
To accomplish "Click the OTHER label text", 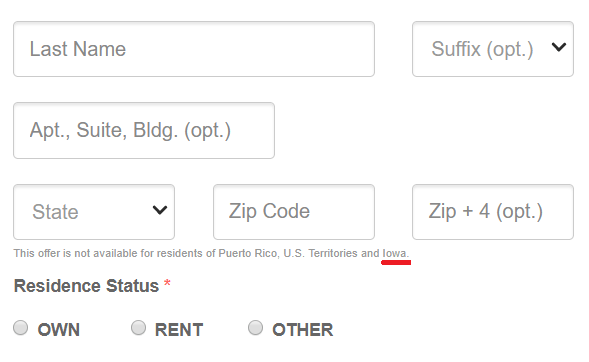I will 303,330.
